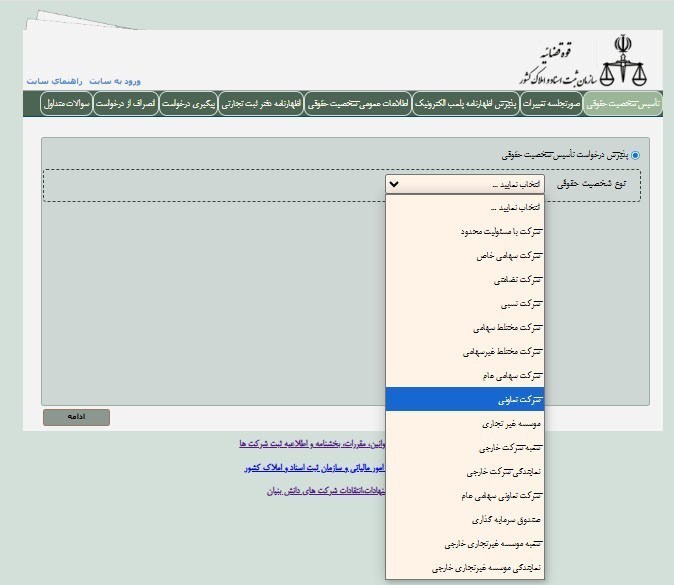The height and width of the screenshot is (585, 674).
Task: Switch to پیگیری درخواست tab
Action: coord(188,103)
